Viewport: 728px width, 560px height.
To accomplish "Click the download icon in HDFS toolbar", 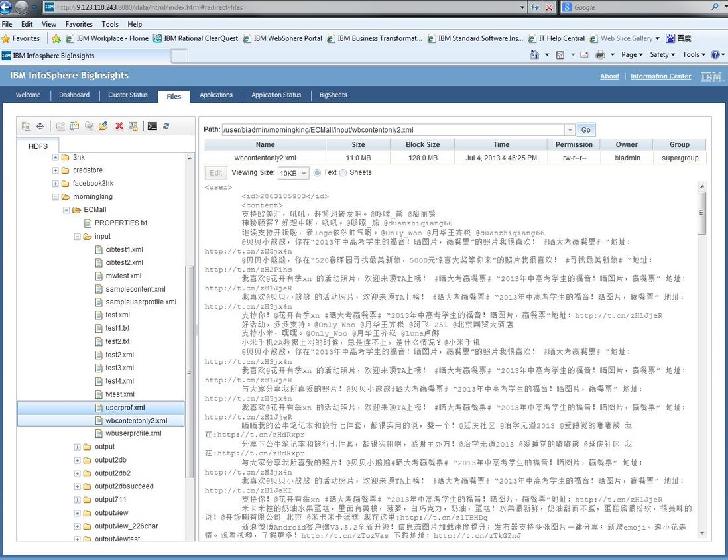I will coord(89,126).
